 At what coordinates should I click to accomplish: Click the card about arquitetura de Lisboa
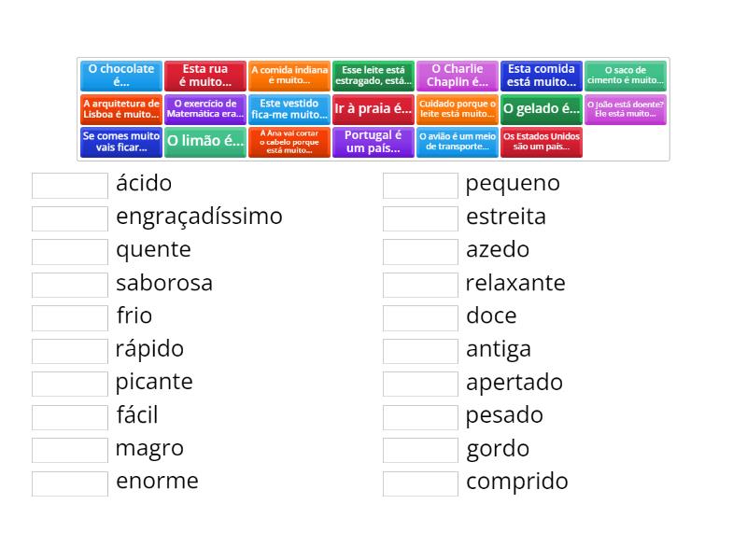point(120,108)
